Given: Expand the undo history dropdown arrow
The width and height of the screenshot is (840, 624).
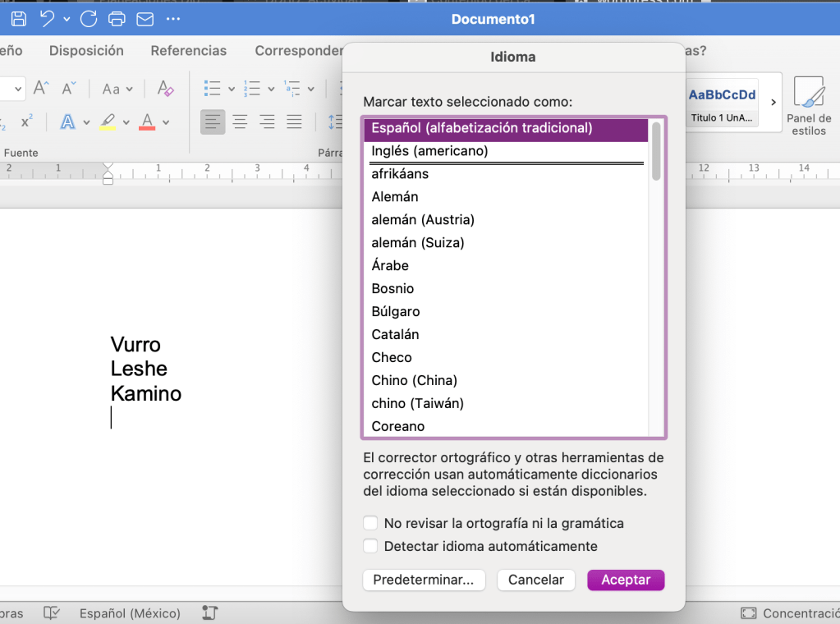Looking at the screenshot, I should pos(67,19).
